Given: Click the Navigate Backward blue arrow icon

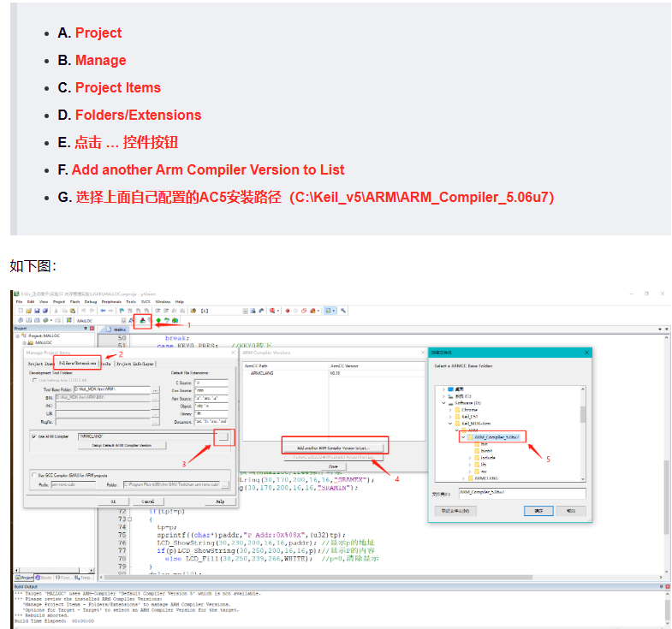Looking at the screenshot, I should 103,311.
